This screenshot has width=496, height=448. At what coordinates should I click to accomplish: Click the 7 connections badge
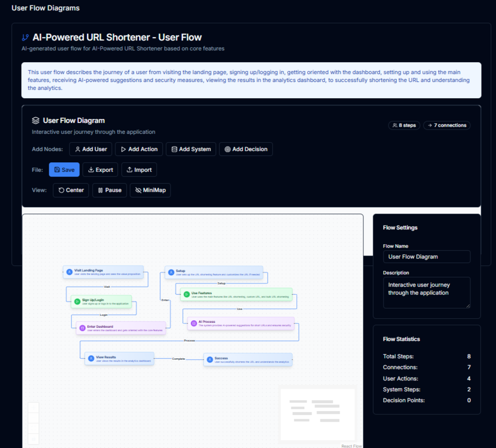[446, 125]
